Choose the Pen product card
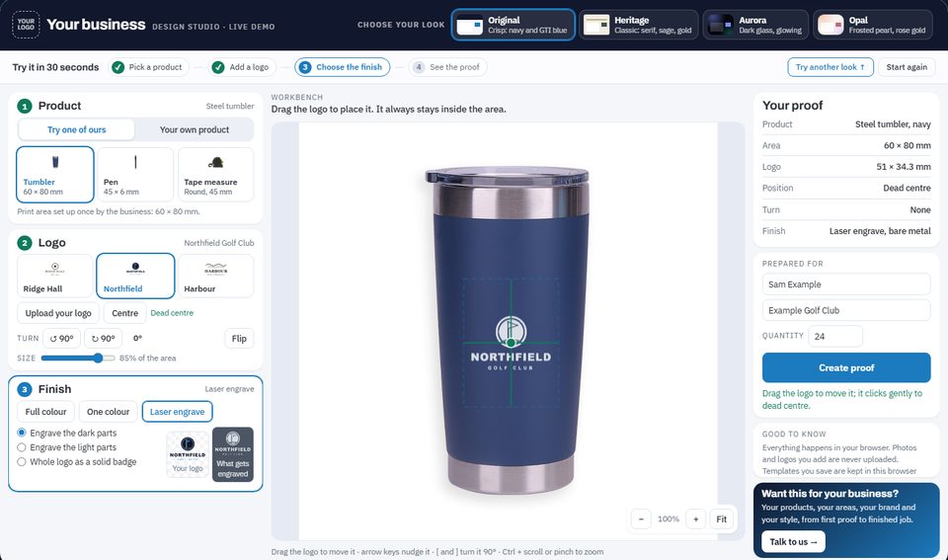 (135, 174)
